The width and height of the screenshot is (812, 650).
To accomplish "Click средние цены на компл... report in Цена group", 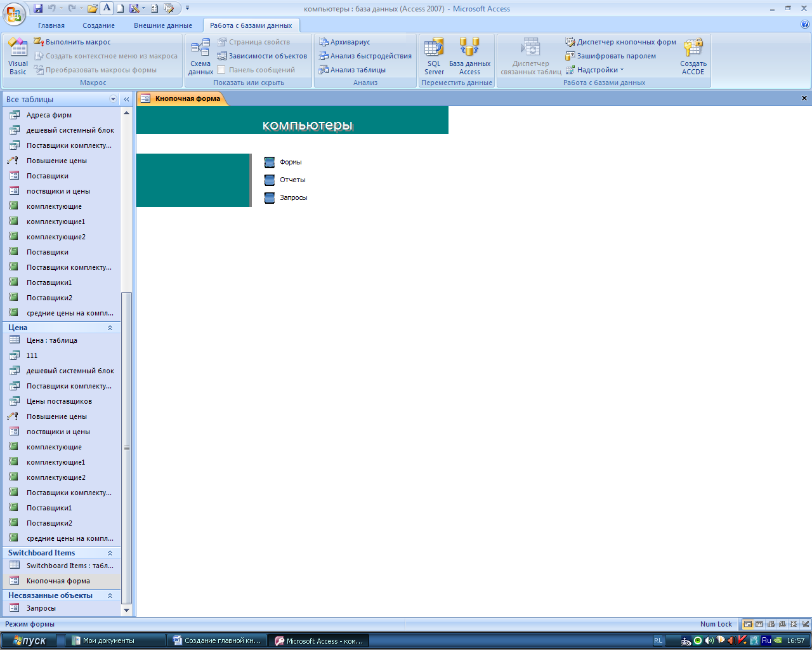I will pyautogui.click(x=61, y=538).
